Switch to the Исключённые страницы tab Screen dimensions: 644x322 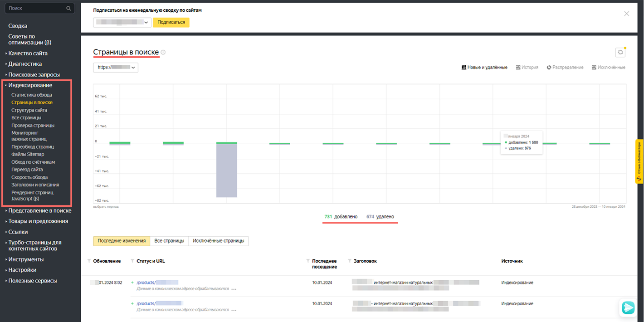point(218,241)
